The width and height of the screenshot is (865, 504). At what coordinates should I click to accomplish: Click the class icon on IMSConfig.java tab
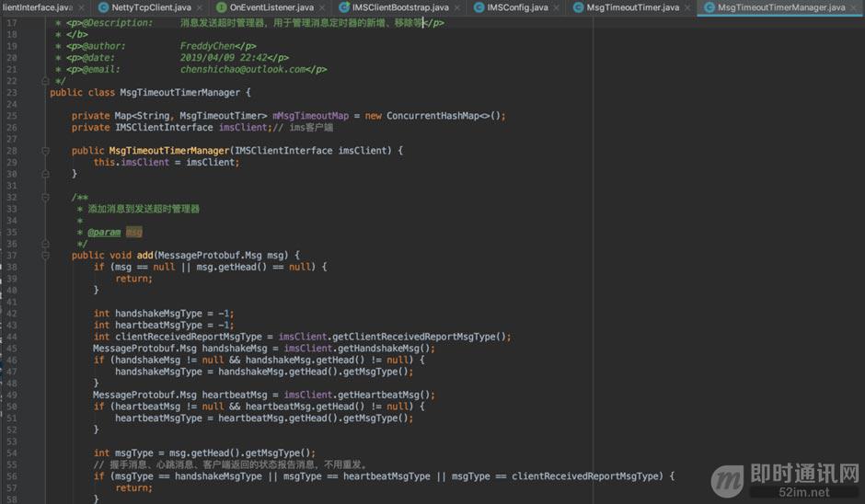coord(479,7)
